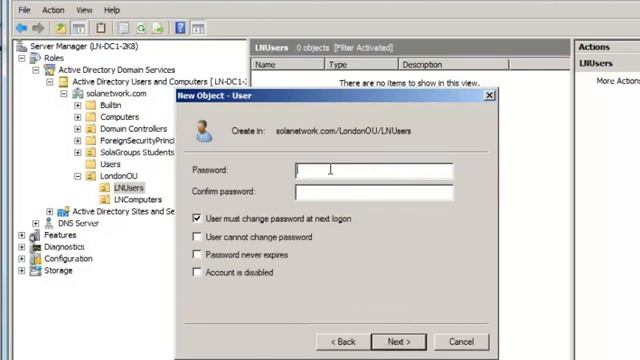Open the View menu
Screen dimensions: 640x360
point(84,10)
